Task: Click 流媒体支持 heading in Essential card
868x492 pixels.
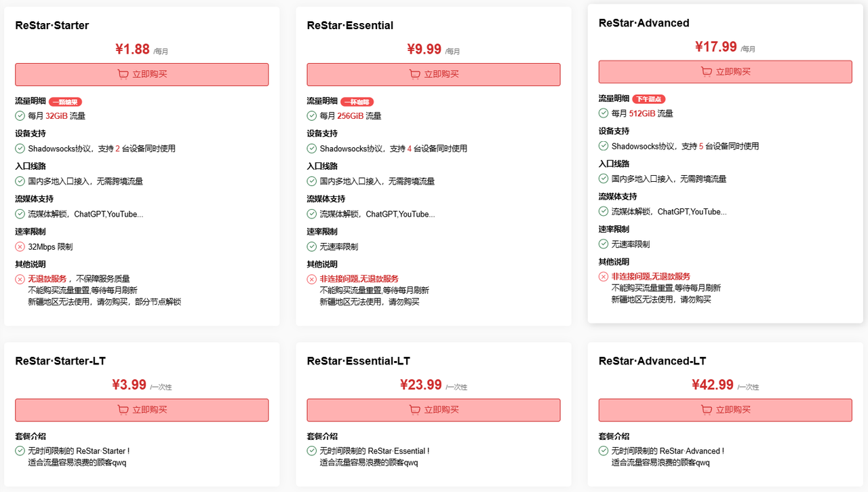Action: coord(326,200)
